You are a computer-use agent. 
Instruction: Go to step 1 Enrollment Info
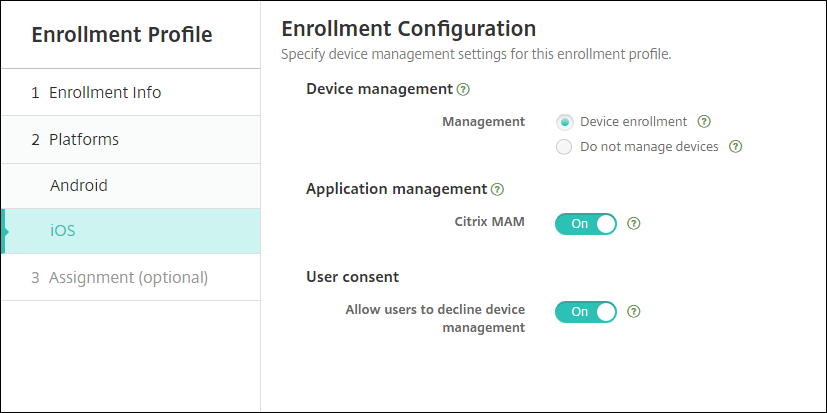point(96,93)
